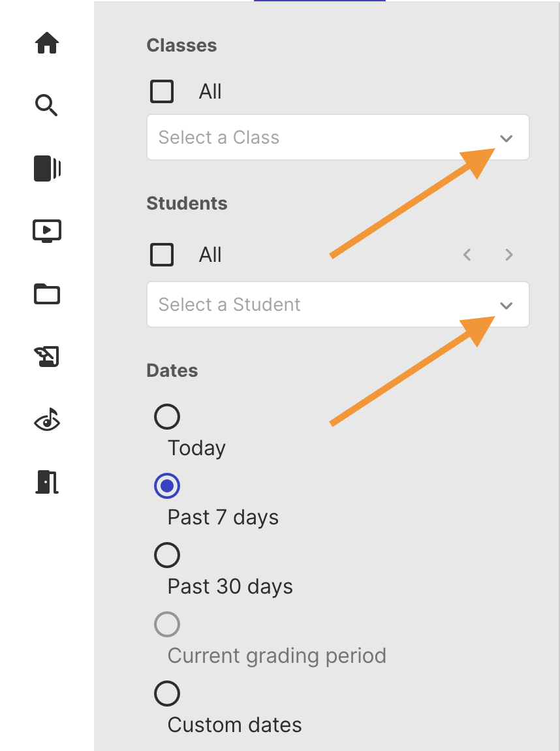Choose the Past 30 days radio button
The height and width of the screenshot is (751, 560).
click(x=167, y=555)
